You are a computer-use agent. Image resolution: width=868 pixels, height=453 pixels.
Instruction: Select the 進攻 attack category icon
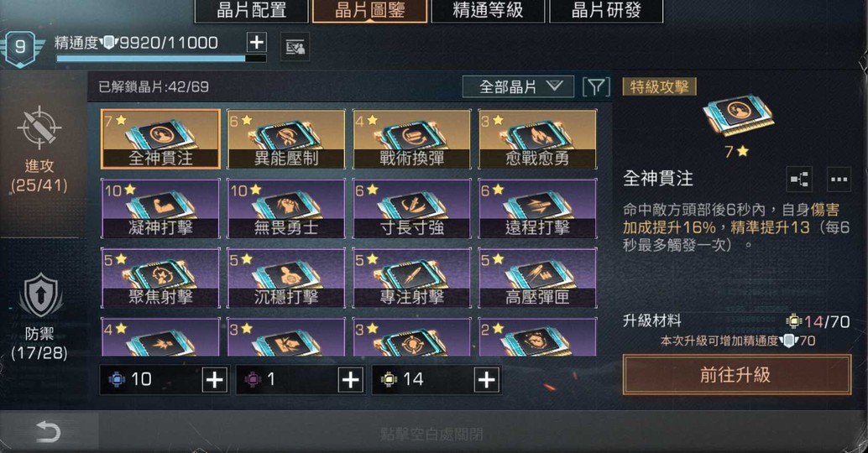click(x=39, y=128)
